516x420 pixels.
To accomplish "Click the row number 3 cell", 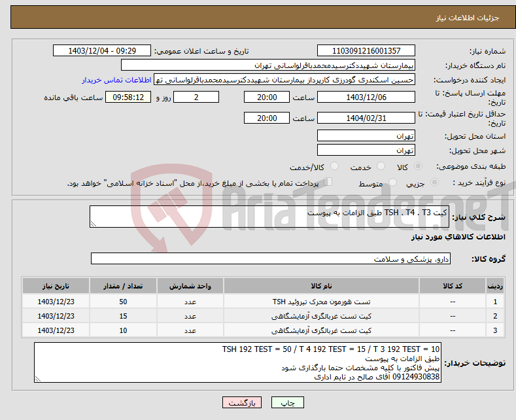I will tap(495, 330).
